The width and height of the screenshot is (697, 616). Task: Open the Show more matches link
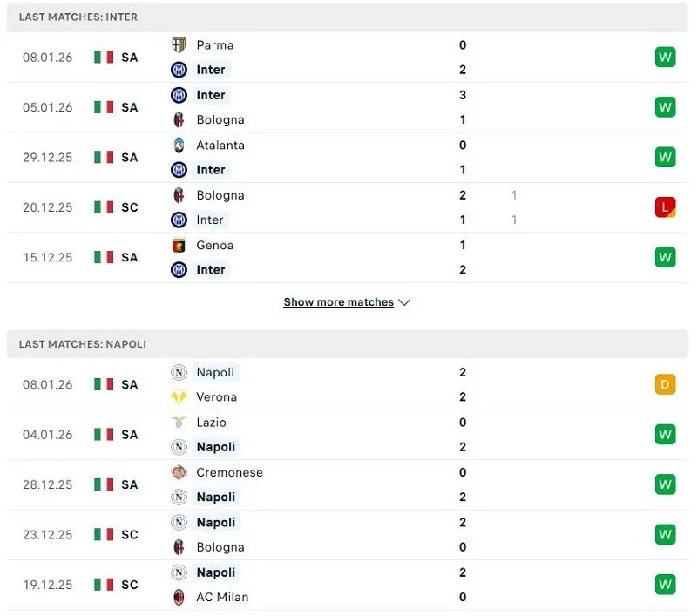[x=338, y=301]
